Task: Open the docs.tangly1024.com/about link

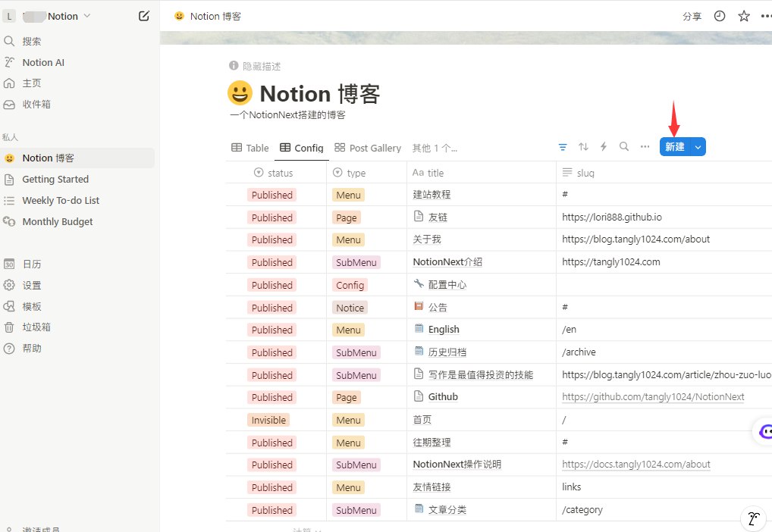Action: click(x=636, y=464)
